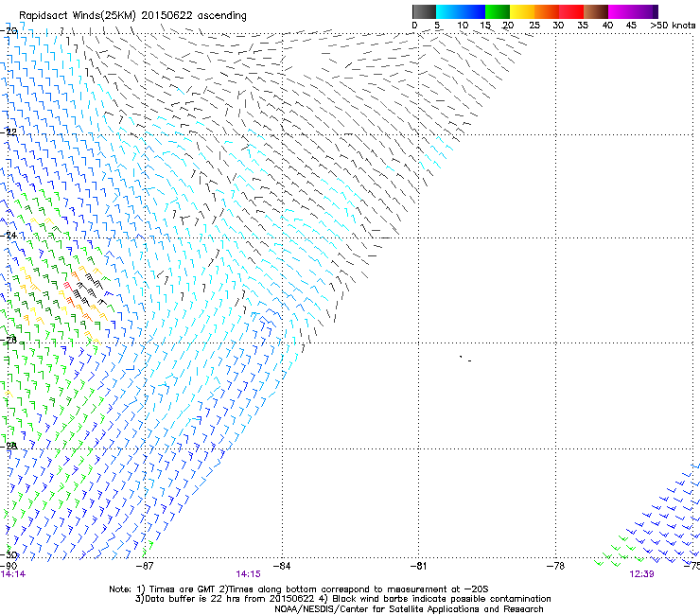The height and width of the screenshot is (615, 700).
Task: Click the '-22' latitude axis label
Action: [x=9, y=132]
